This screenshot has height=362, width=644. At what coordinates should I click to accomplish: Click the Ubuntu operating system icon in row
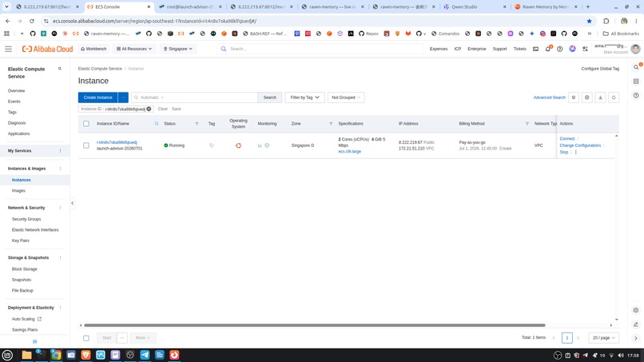[x=238, y=145]
